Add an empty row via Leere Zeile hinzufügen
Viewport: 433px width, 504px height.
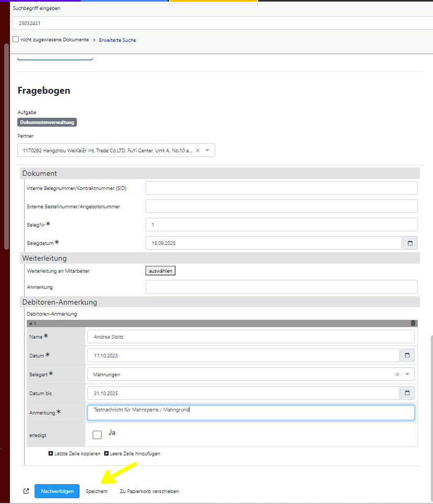click(132, 454)
